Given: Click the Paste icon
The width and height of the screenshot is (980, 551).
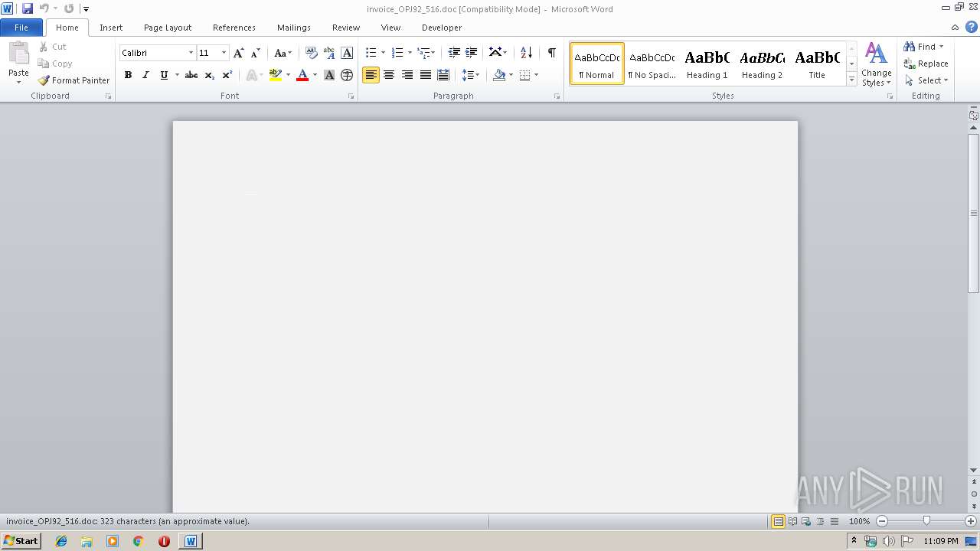Looking at the screenshot, I should 18,54.
